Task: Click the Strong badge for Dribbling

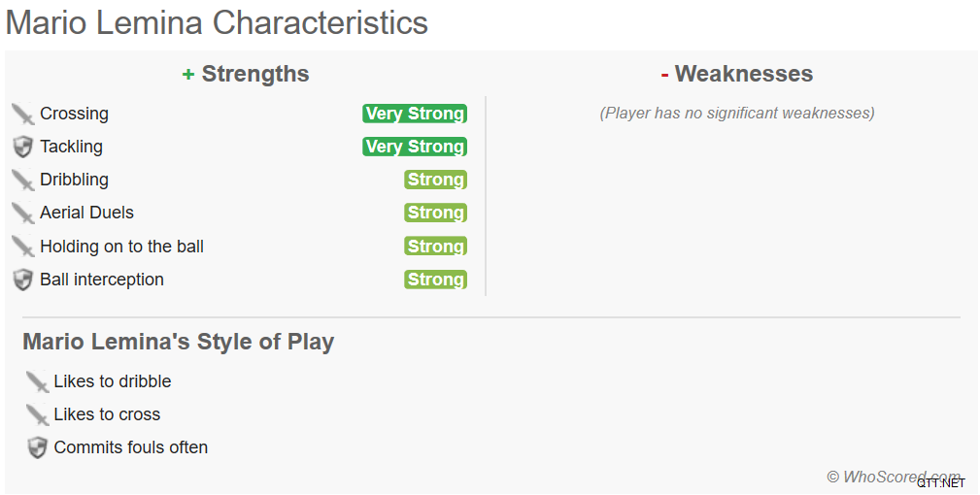Action: click(436, 180)
